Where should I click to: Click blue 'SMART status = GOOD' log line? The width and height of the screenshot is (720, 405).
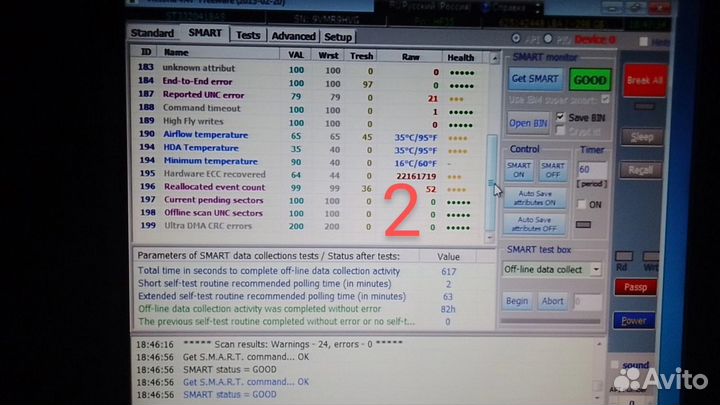point(230,394)
